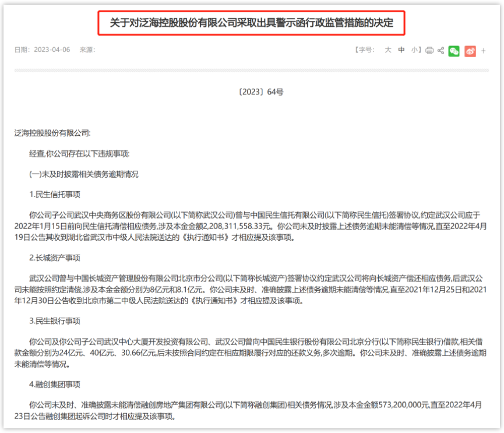
Task: Click line 经查,你公司存在以下违规事项
Action: point(79,154)
